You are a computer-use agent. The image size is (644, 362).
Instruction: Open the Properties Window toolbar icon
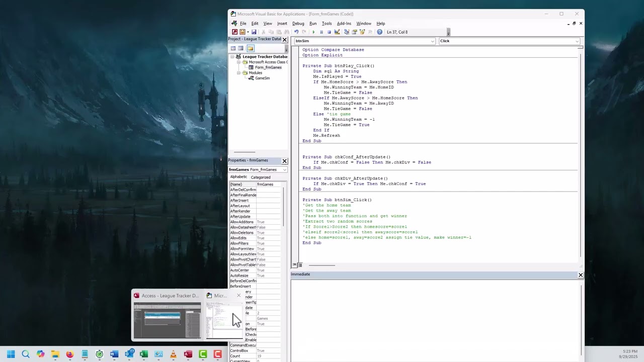coord(354,32)
